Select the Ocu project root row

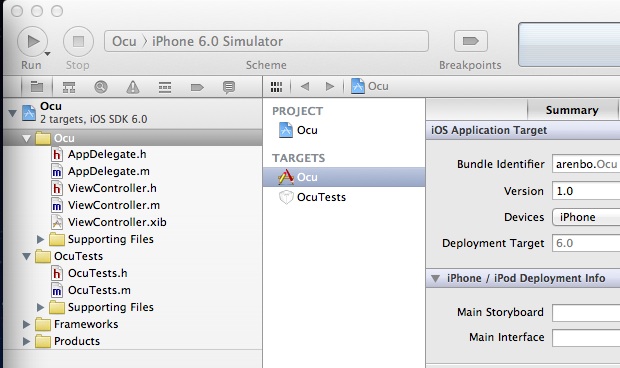(x=132, y=113)
